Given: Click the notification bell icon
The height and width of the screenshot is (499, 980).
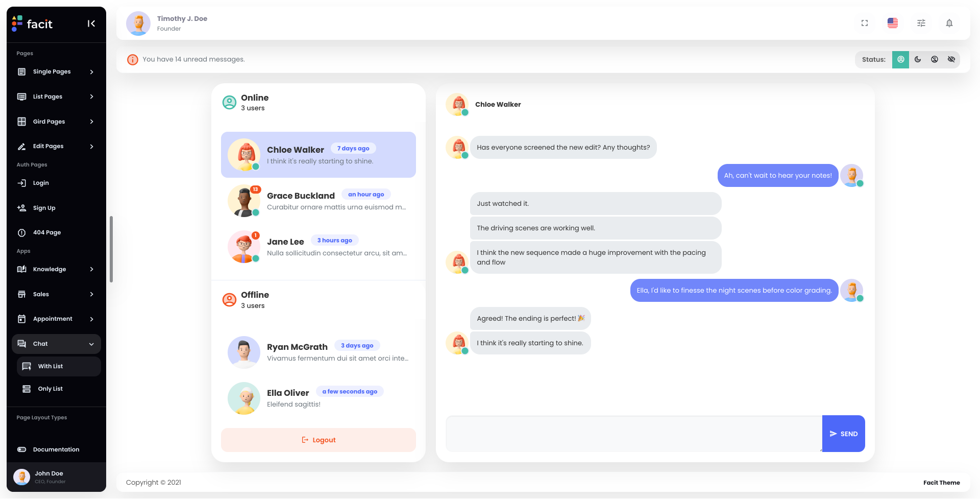Looking at the screenshot, I should click(x=949, y=23).
